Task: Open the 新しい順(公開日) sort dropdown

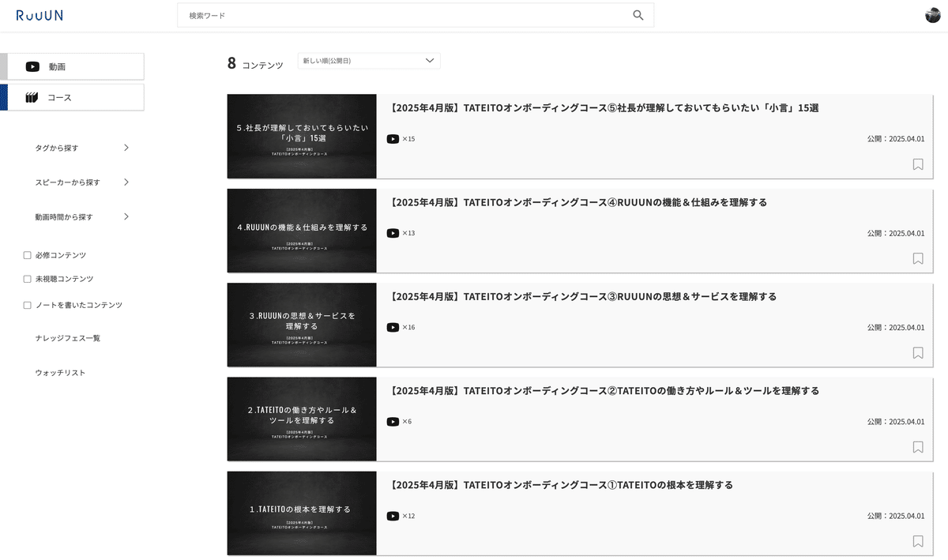Action: (x=368, y=60)
